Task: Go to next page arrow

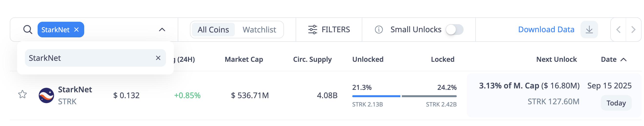Action: click(633, 30)
